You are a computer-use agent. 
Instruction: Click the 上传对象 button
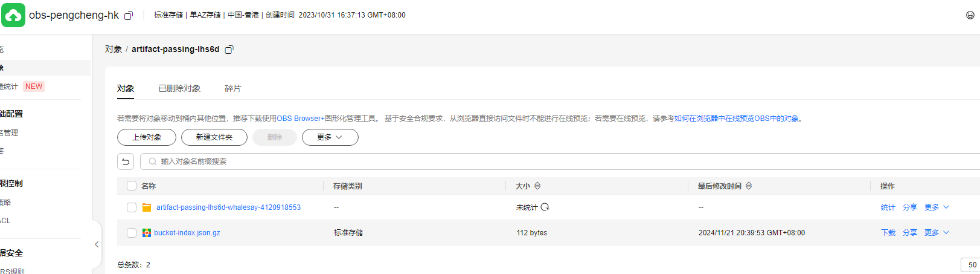tap(147, 137)
